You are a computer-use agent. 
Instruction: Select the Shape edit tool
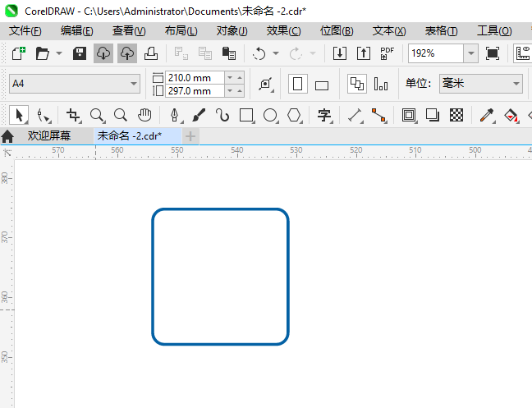[44, 115]
